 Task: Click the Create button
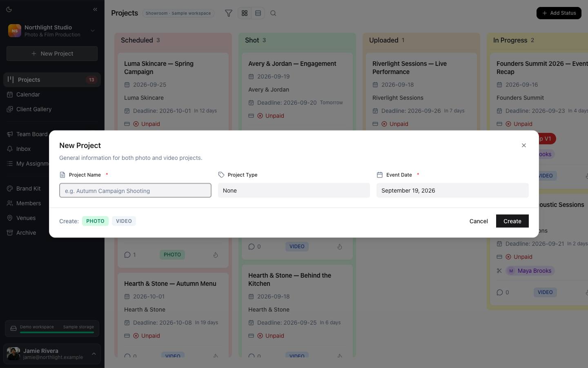[x=512, y=221]
